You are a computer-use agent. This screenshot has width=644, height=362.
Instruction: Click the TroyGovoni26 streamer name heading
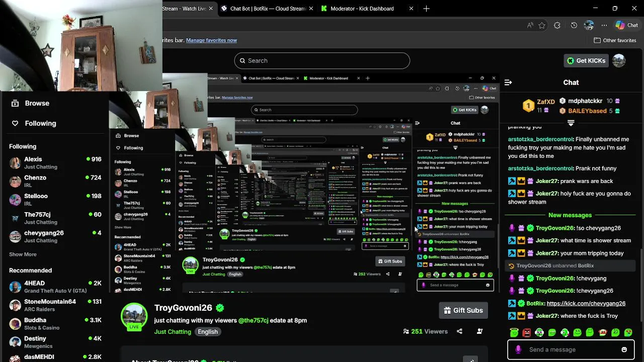[183, 308]
